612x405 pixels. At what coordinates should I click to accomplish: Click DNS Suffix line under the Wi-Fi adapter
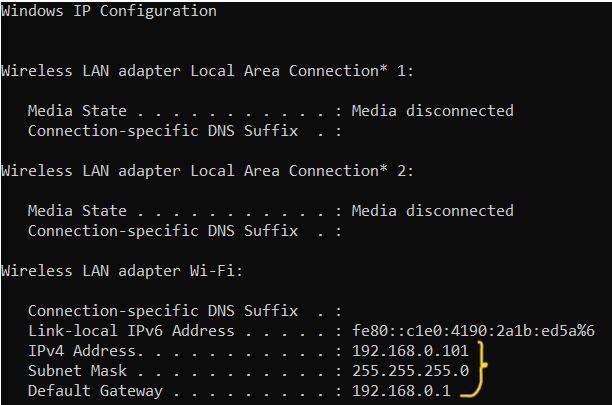(x=162, y=311)
